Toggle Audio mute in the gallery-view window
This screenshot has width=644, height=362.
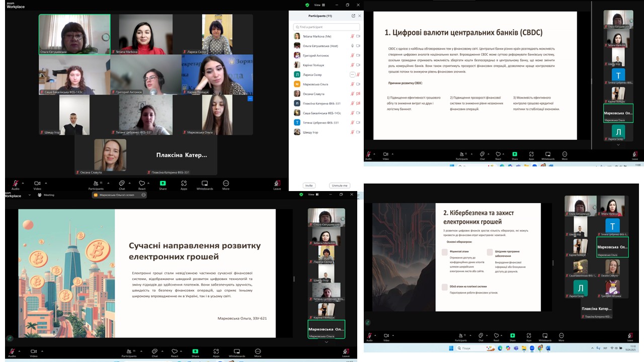pos(16,185)
